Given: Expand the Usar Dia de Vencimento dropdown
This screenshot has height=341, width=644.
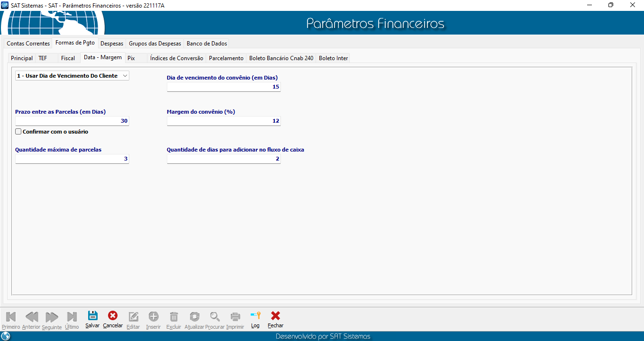Looking at the screenshot, I should (125, 76).
